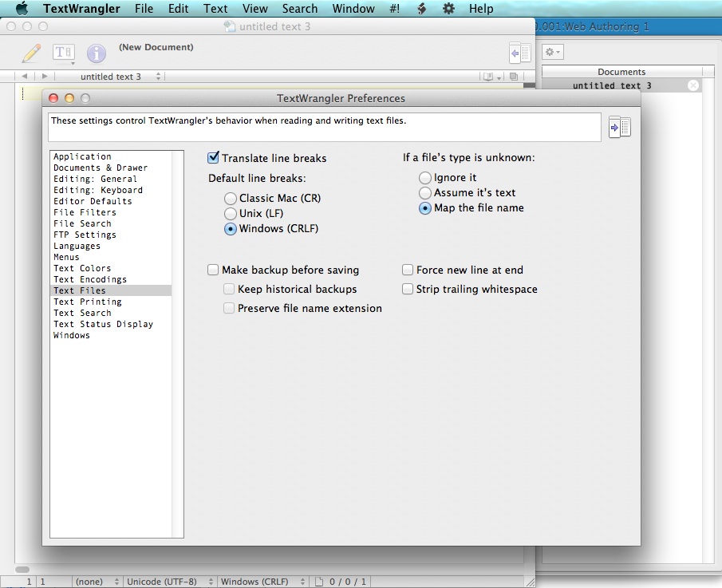Select Editor Defaults preferences pane
Image resolution: width=722 pixels, height=588 pixels.
111,201
